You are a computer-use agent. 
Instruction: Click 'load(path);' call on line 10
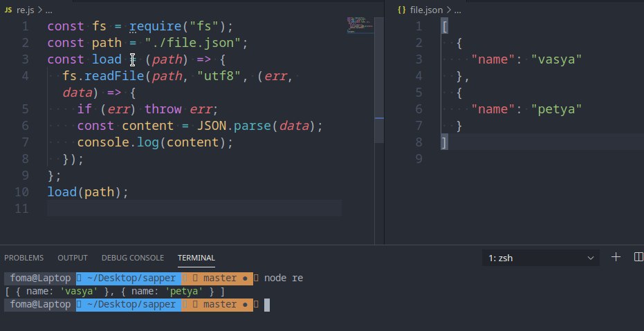88,192
